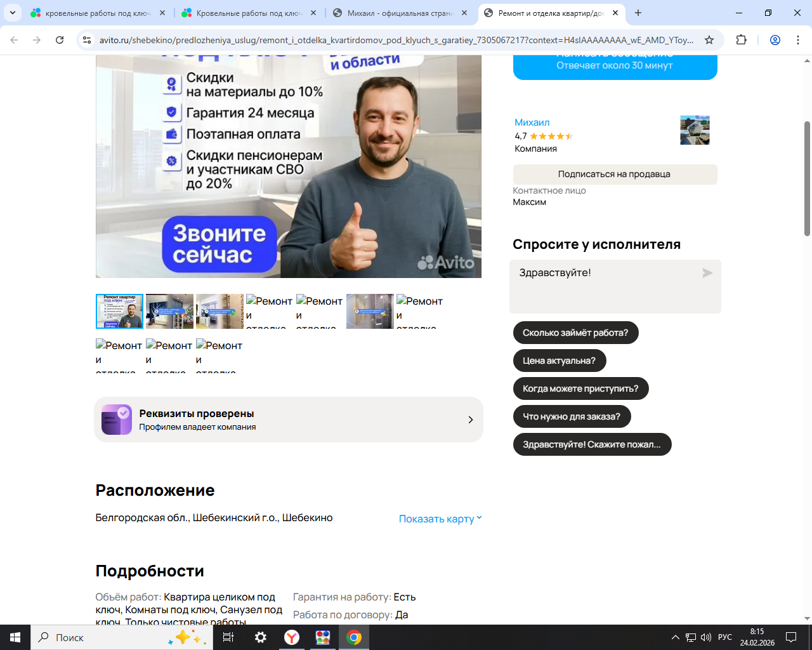
Task: Click the 'Расположение' heading
Action: tap(155, 491)
